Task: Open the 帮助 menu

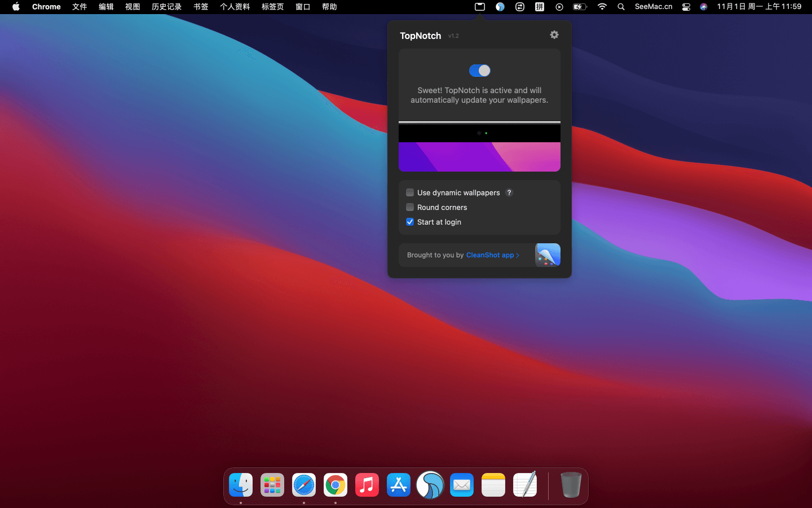Action: [329, 7]
